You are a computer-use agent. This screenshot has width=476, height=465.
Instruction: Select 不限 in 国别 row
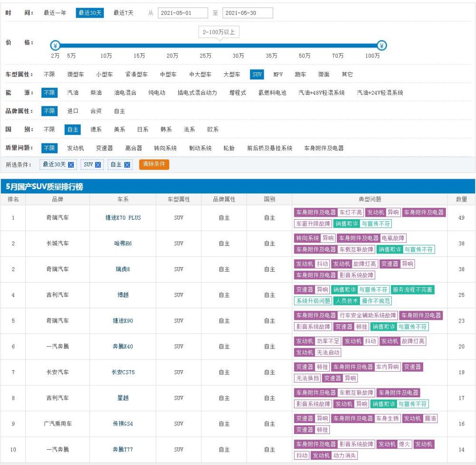point(49,130)
